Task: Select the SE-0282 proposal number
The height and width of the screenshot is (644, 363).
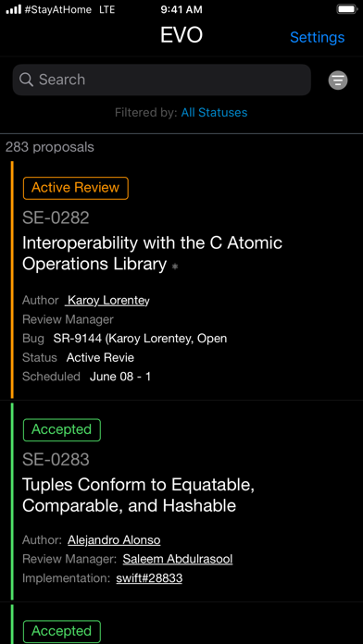Action: point(56,218)
